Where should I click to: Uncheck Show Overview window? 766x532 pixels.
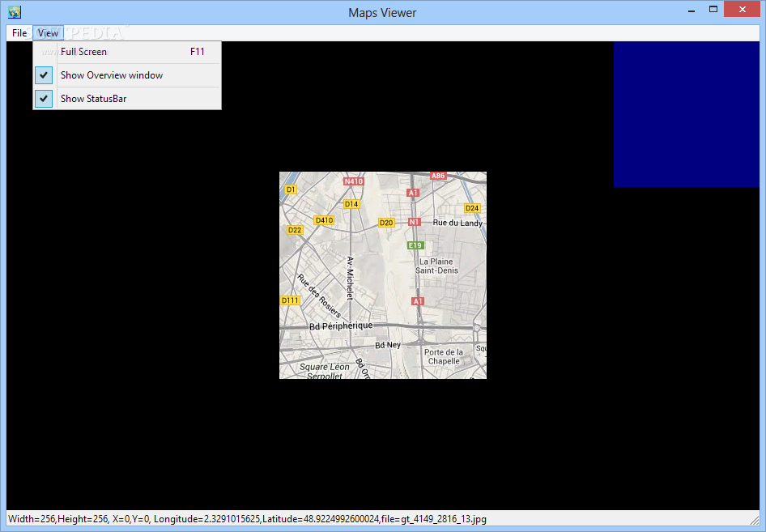click(127, 75)
